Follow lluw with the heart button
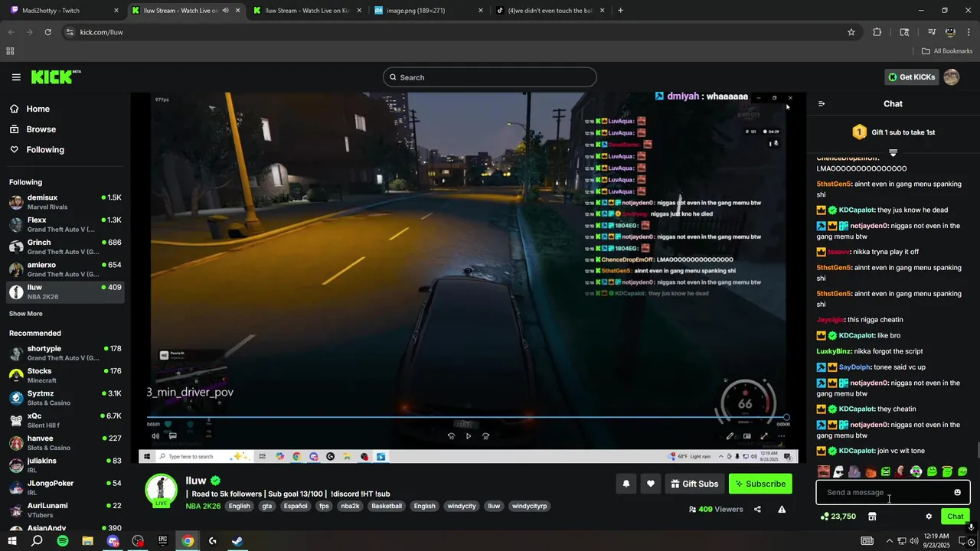Viewport: 980px width, 551px height. 651,484
